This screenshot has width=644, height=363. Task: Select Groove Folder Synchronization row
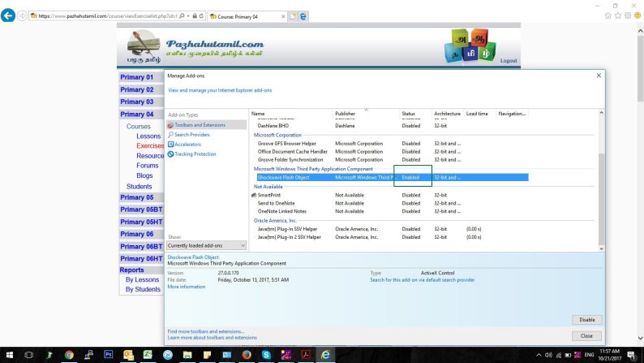pyautogui.click(x=393, y=160)
